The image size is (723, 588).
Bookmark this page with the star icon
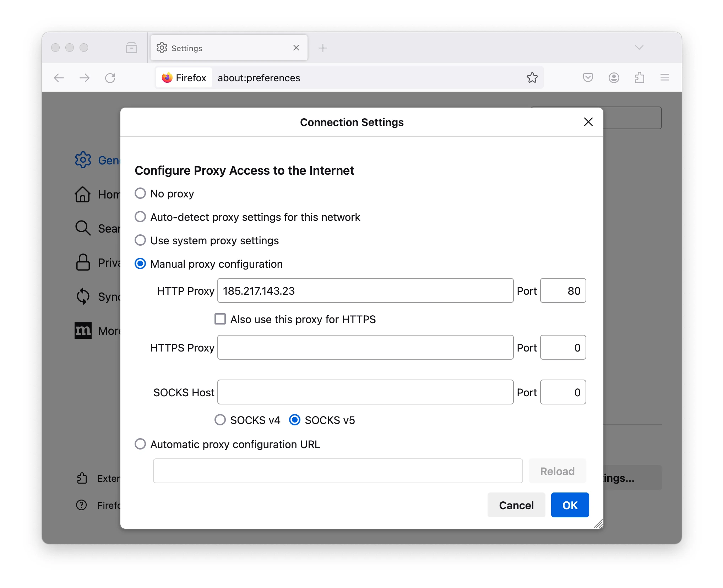pyautogui.click(x=532, y=77)
